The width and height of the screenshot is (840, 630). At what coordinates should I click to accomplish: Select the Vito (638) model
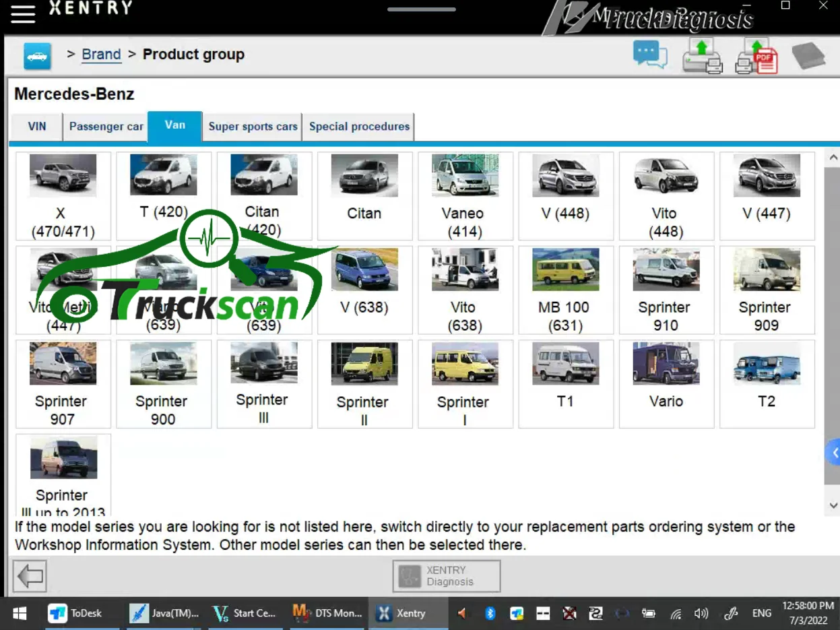[465, 290]
